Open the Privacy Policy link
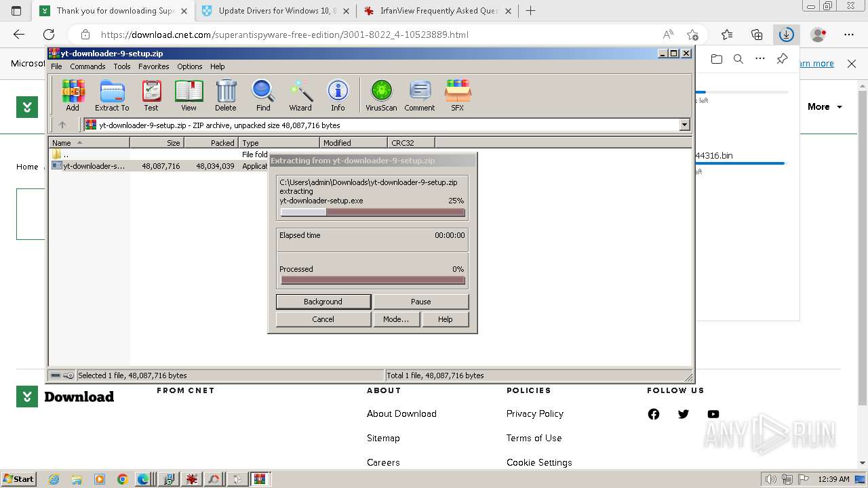 click(535, 413)
